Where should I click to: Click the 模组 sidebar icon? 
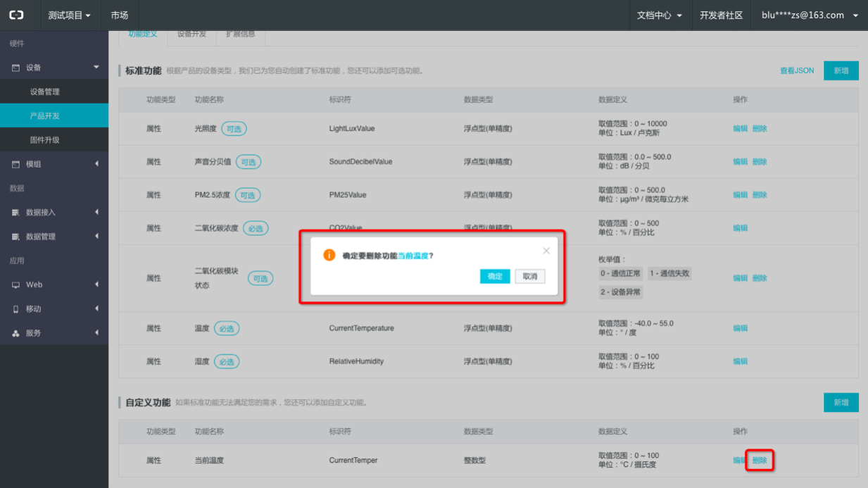tap(15, 164)
